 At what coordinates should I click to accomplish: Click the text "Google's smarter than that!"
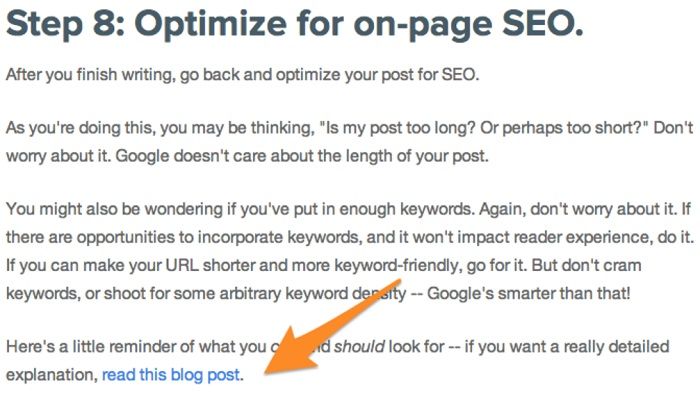pyautogui.click(x=529, y=294)
